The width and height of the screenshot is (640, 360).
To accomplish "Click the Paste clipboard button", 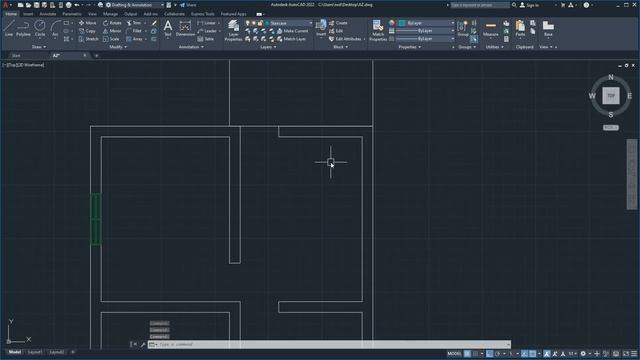I will click(x=520, y=29).
